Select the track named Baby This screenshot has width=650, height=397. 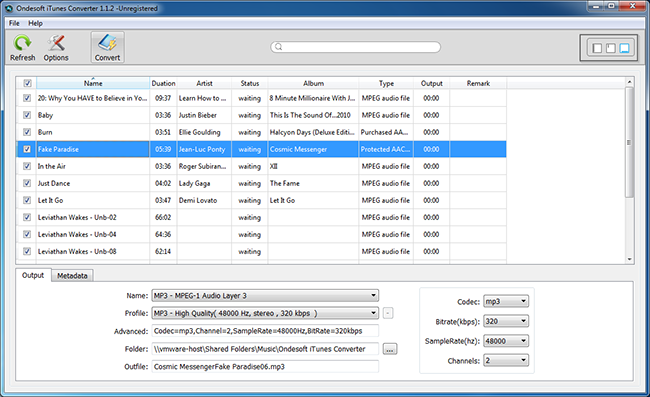[x=46, y=115]
